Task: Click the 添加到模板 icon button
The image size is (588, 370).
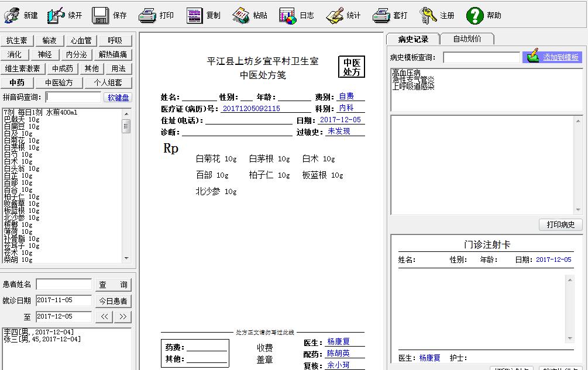Action: (552, 57)
